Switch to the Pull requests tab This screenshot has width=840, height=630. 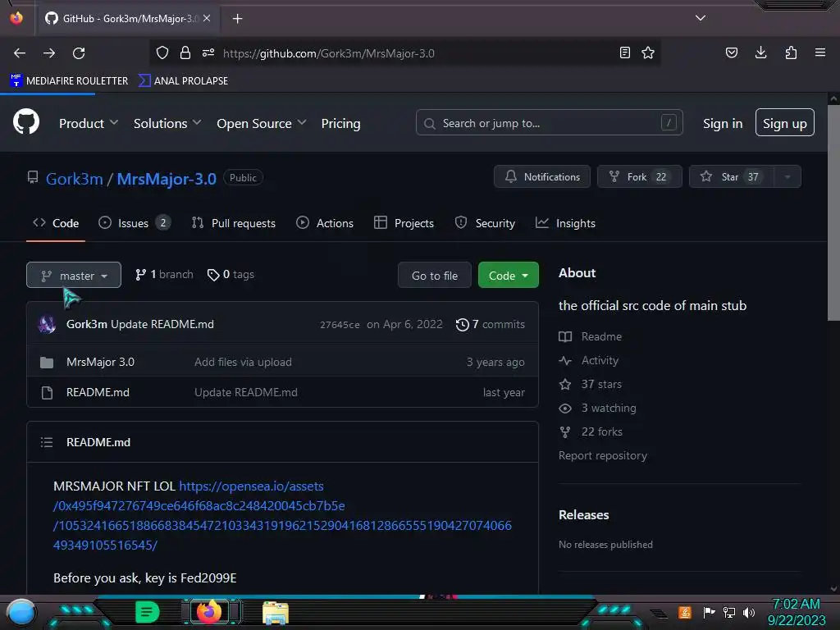[x=234, y=223]
